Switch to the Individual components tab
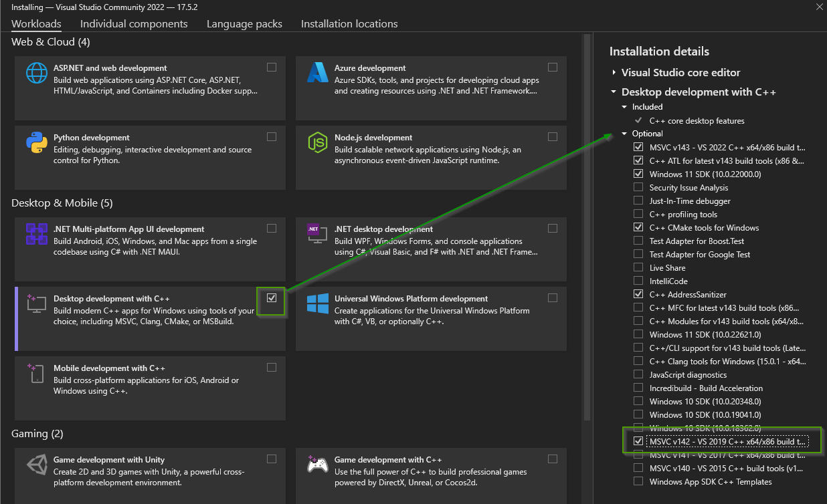Image resolution: width=827 pixels, height=504 pixels. 134,24
